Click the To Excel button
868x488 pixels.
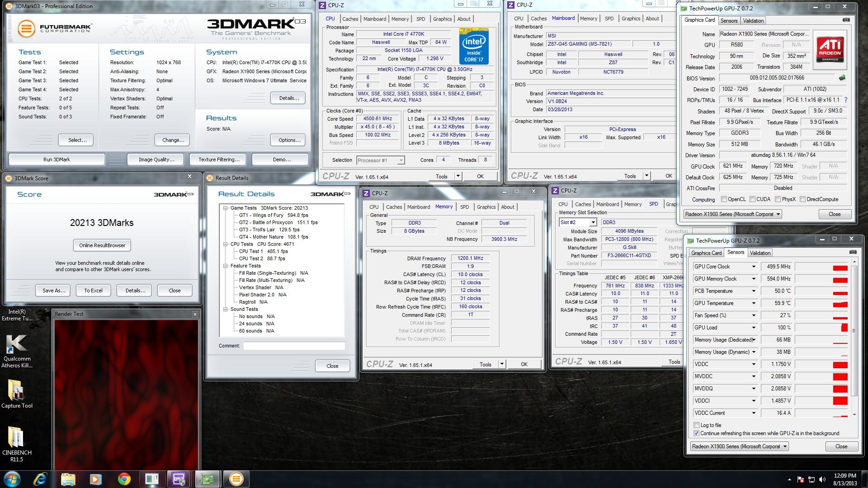93,291
